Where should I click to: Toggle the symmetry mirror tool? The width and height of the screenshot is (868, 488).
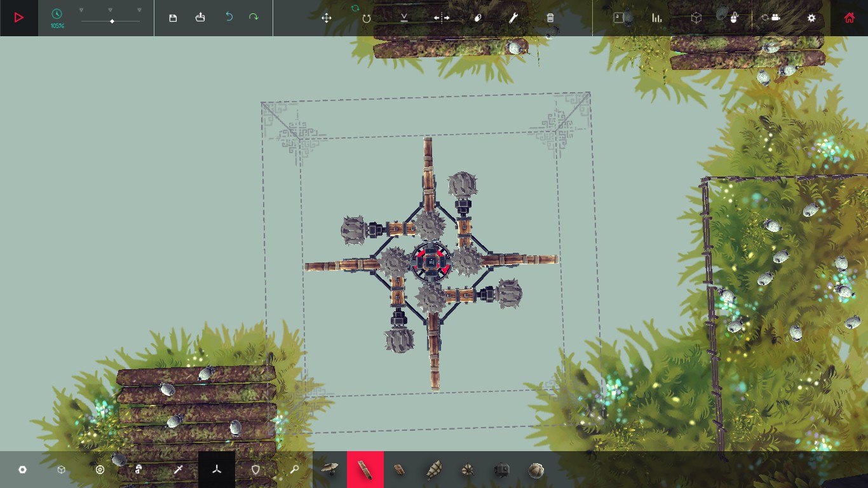pos(442,18)
